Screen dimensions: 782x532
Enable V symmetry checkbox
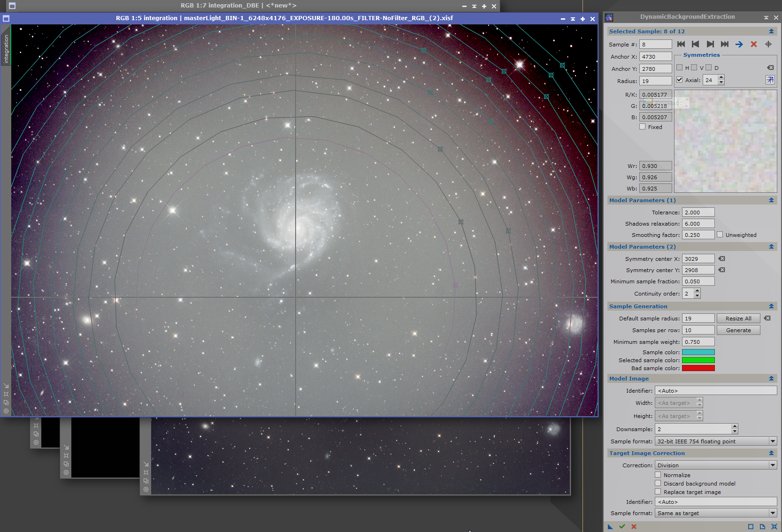[x=694, y=68]
